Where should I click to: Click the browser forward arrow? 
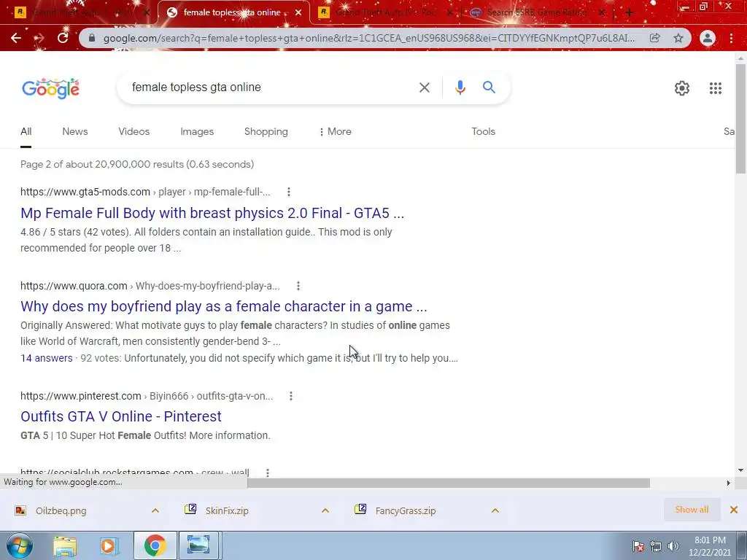pyautogui.click(x=39, y=38)
